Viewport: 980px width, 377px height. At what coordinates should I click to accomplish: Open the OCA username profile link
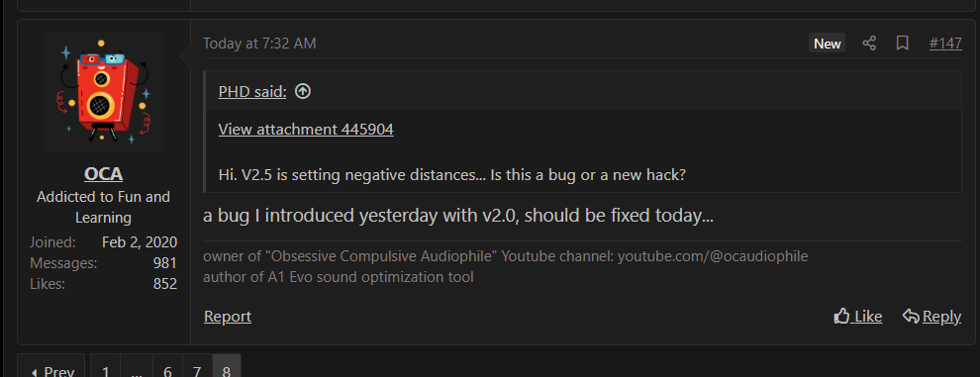(x=104, y=173)
